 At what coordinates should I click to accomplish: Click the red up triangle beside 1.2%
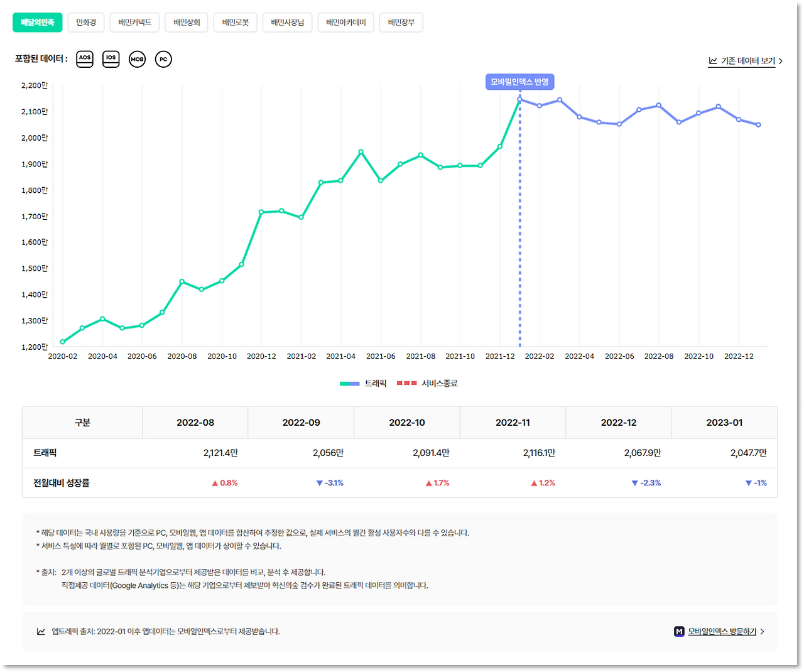(x=535, y=483)
